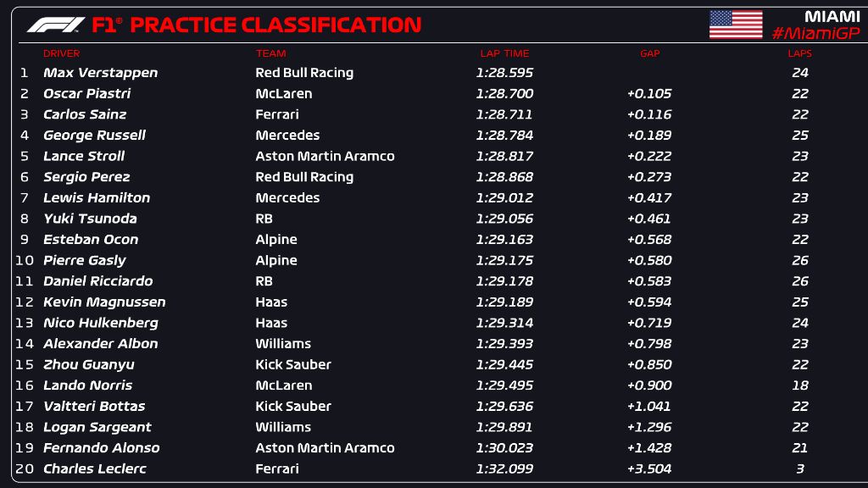The image size is (868, 488).
Task: Click the #MiamiGP hashtag
Action: pyautogui.click(x=815, y=33)
